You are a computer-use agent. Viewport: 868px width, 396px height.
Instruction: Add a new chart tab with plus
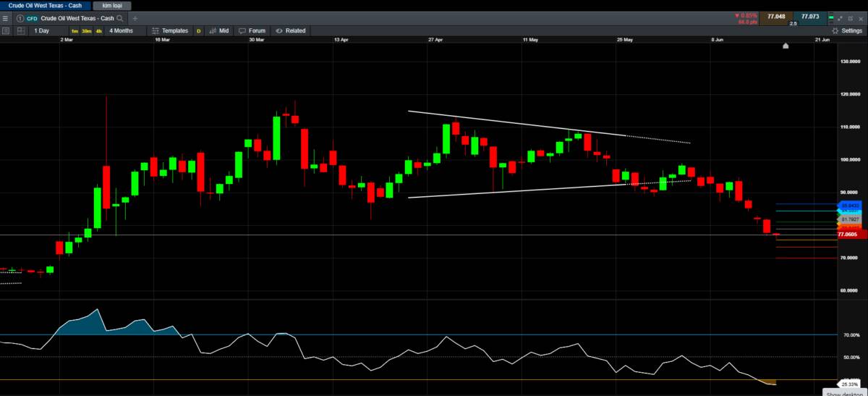(135, 17)
